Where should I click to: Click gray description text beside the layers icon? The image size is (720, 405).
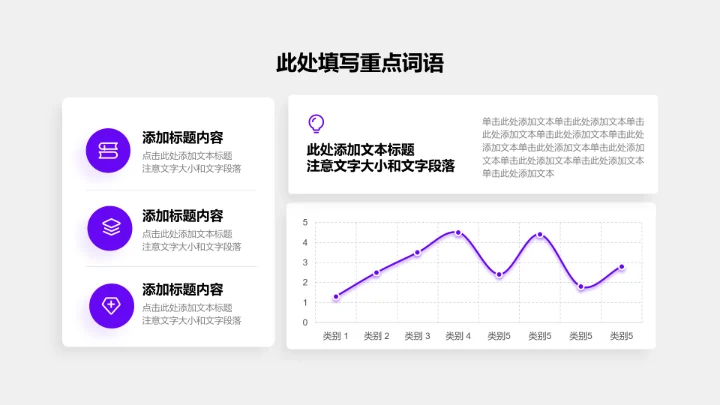(191, 240)
